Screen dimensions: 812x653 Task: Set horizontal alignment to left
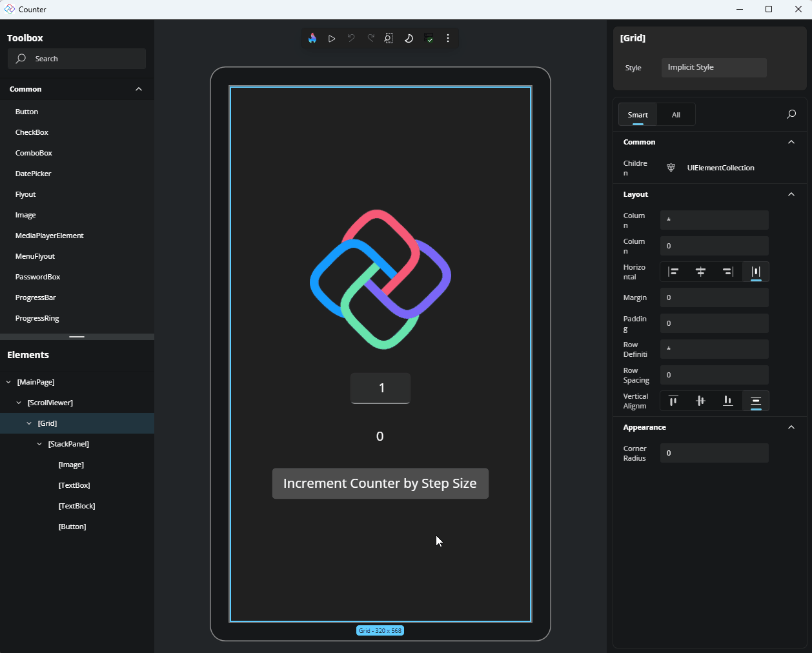coord(673,272)
